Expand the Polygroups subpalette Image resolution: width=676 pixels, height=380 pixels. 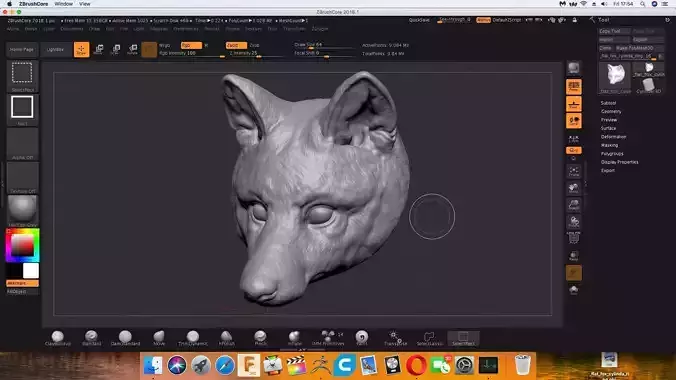[612, 154]
